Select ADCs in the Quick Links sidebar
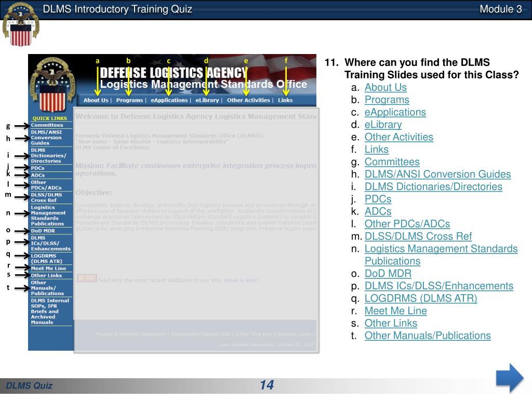Screen dimensions: 532x399 37,175
